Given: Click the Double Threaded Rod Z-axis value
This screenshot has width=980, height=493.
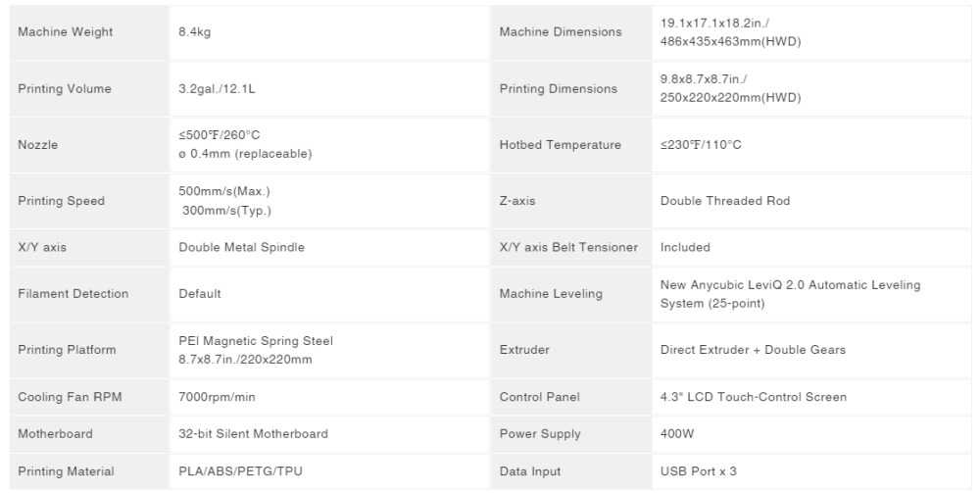Looking at the screenshot, I should point(725,201).
